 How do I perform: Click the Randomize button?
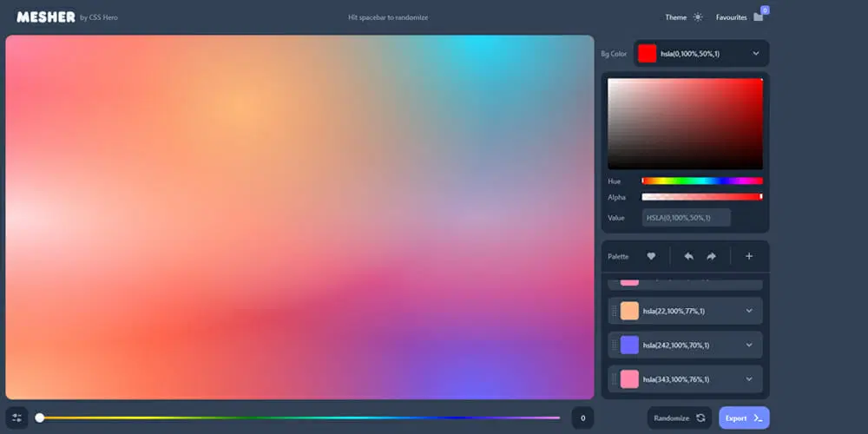click(680, 418)
